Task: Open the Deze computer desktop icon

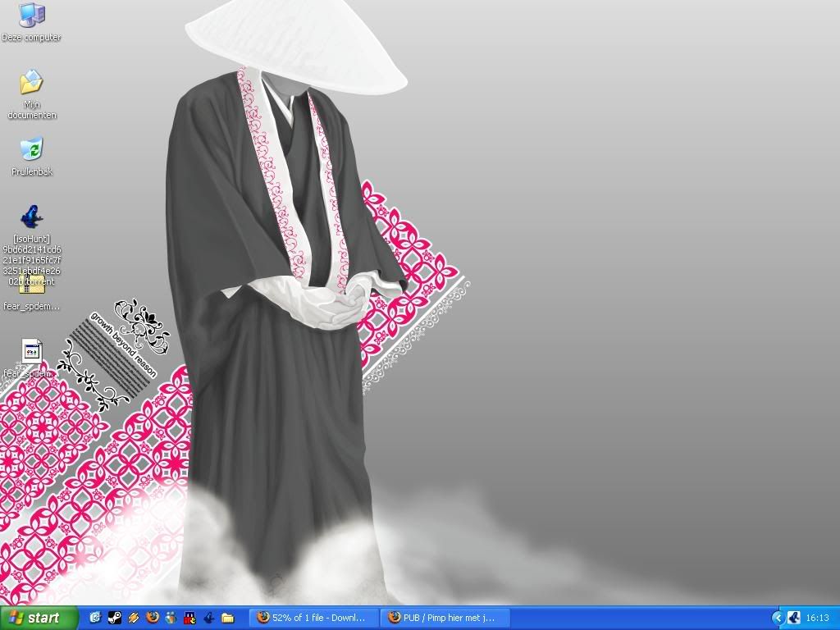Action: [32, 14]
